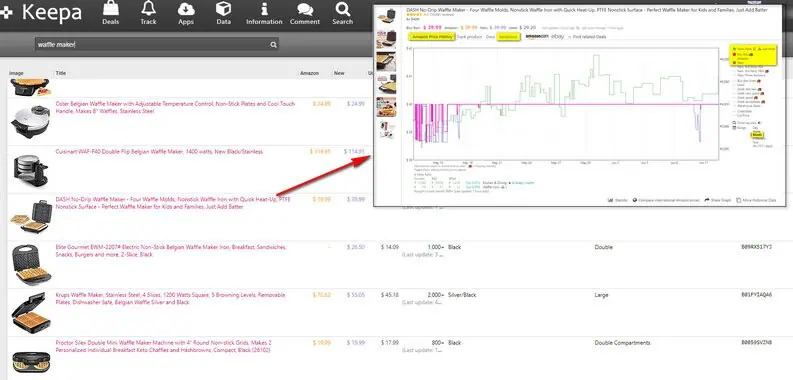Open the ebay link in the popup
This screenshot has height=380, width=793.
(557, 36)
